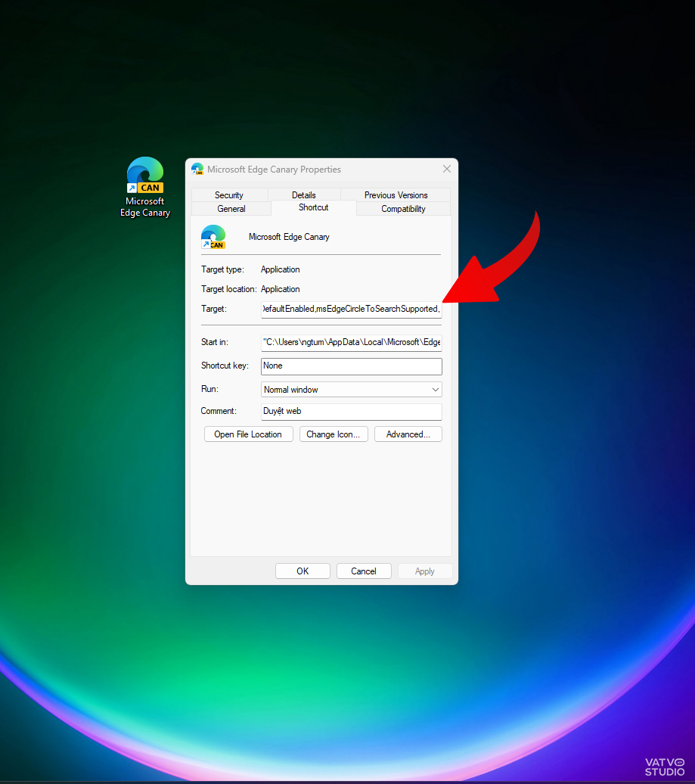Click the "Comment:" label

(219, 411)
